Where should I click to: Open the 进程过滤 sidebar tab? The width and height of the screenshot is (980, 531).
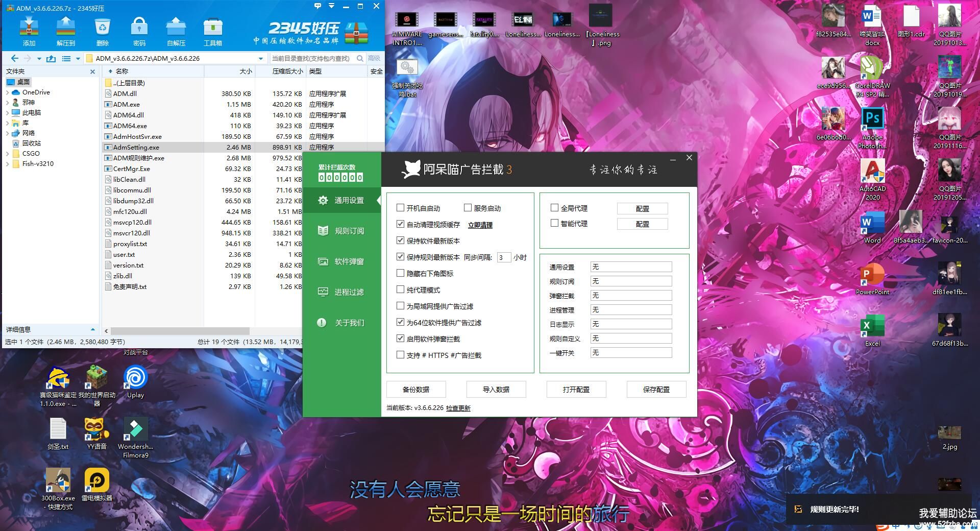pyautogui.click(x=341, y=292)
